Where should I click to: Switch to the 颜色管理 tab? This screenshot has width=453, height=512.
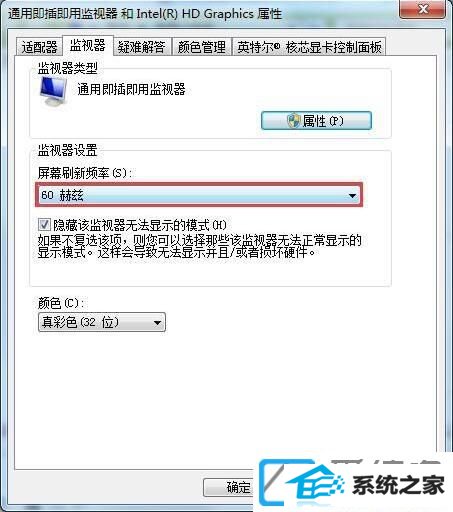(202, 47)
